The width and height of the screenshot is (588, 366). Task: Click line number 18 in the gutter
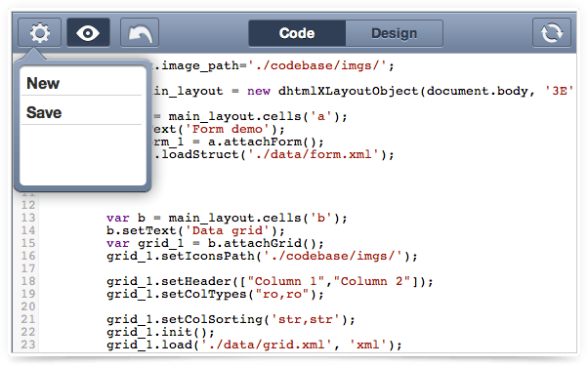(28, 281)
